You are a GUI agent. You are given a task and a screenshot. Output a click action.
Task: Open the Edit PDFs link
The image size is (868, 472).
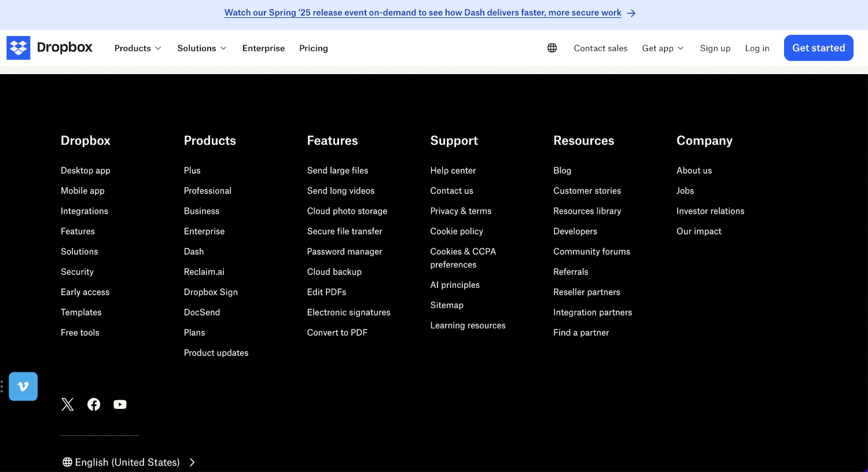(326, 292)
